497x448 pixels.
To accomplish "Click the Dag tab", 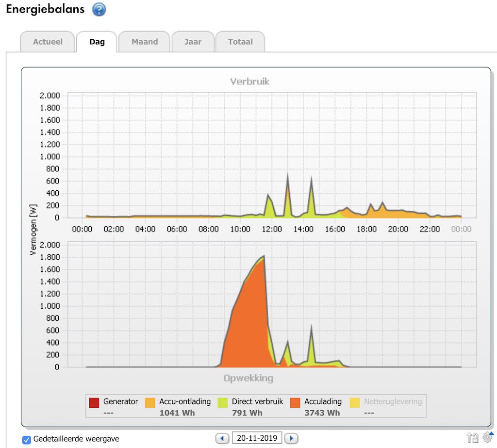I will point(97,42).
